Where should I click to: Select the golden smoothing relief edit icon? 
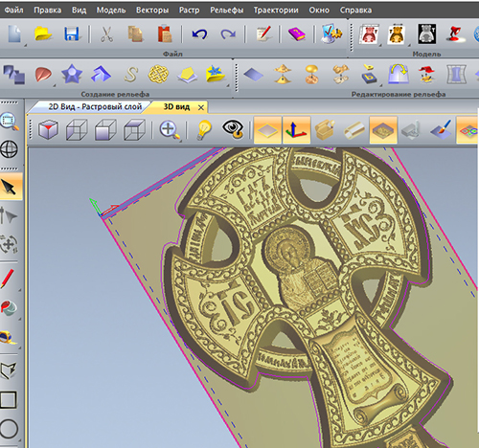[283, 74]
